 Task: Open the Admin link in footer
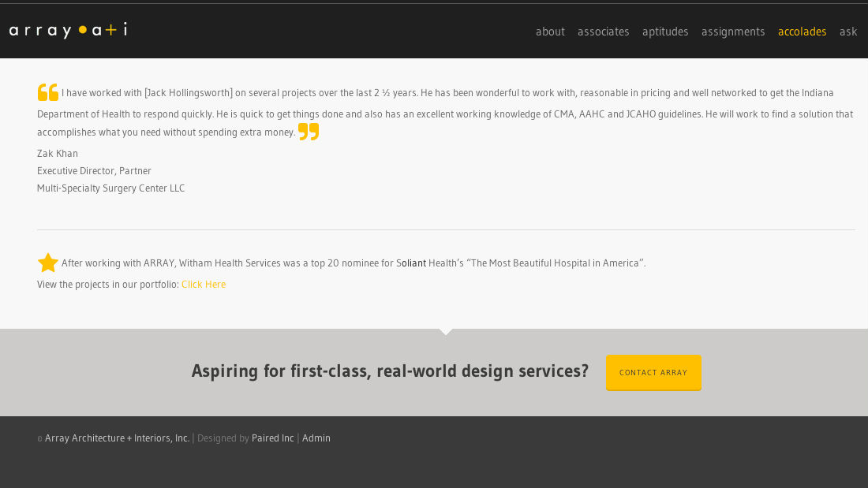point(316,438)
